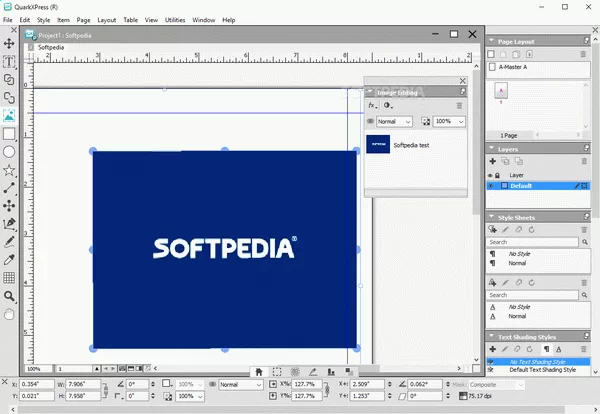
Task: Select the locked Layer row
Action: (x=538, y=175)
